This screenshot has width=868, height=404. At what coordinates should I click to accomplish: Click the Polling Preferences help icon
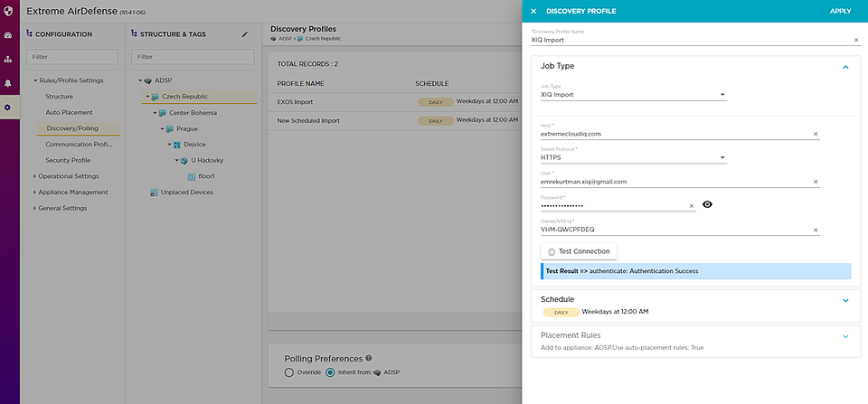point(369,358)
